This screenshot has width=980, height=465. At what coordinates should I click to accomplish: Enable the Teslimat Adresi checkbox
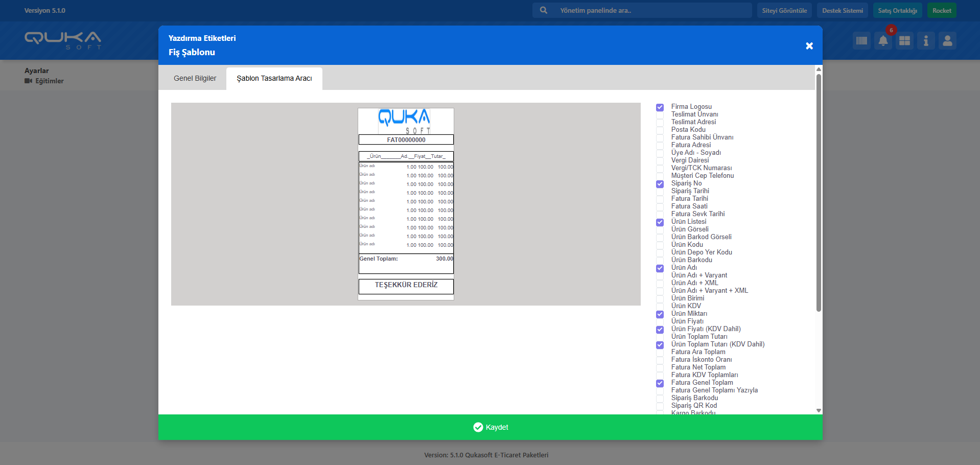point(660,123)
